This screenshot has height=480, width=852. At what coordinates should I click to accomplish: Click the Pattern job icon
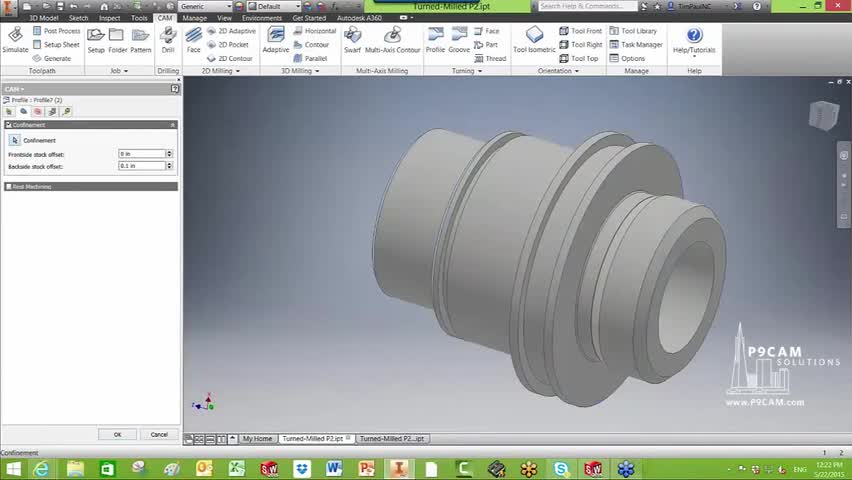[x=140, y=40]
